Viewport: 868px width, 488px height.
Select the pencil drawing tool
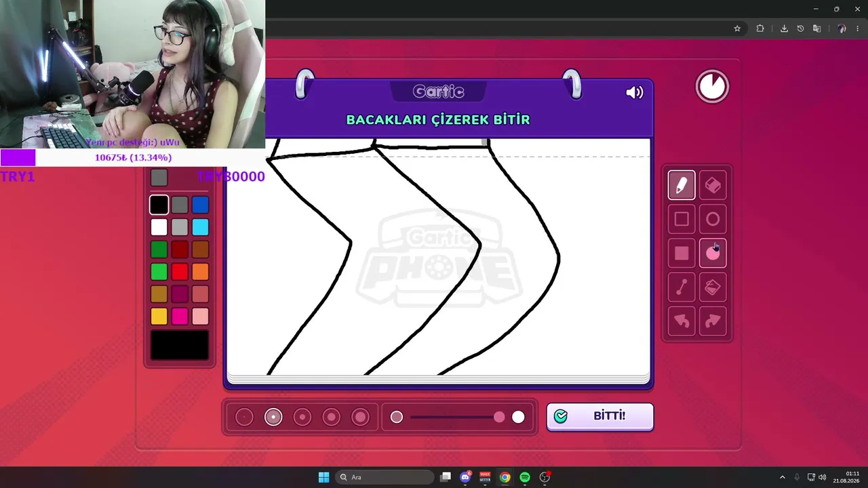[x=682, y=185]
